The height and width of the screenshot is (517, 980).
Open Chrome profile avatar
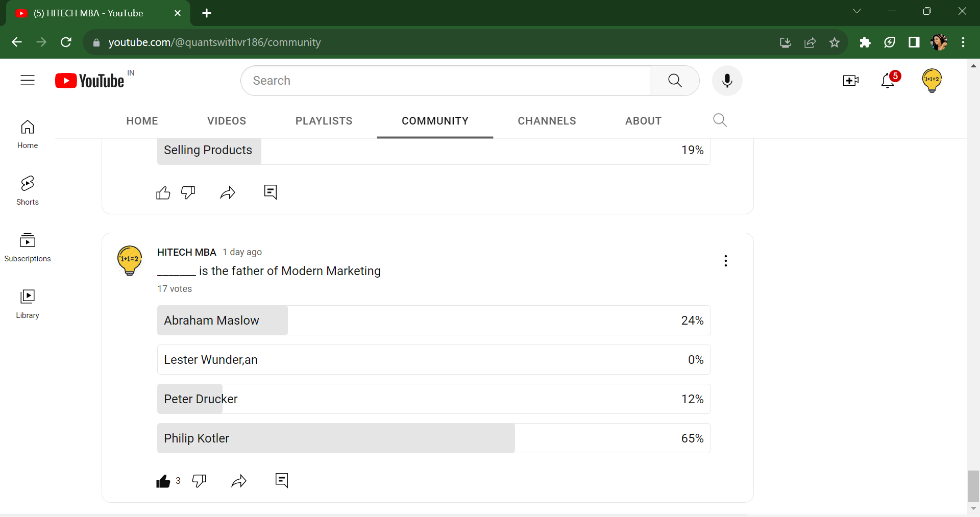point(939,42)
